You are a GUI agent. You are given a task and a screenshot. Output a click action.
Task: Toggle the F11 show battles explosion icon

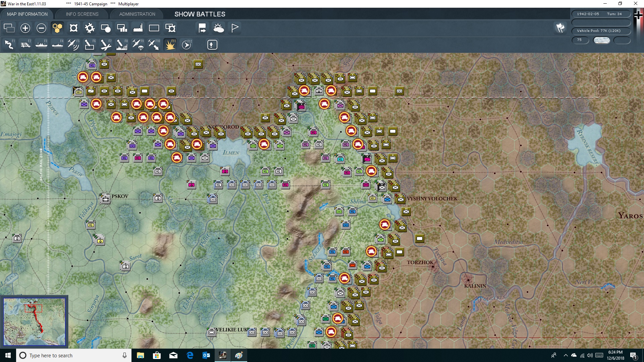[x=170, y=44]
